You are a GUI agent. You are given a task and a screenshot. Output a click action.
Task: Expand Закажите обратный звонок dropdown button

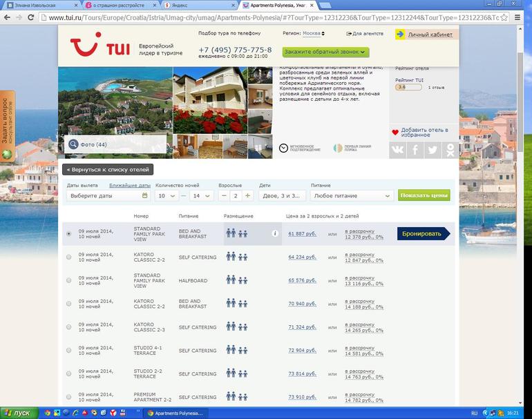coord(325,52)
